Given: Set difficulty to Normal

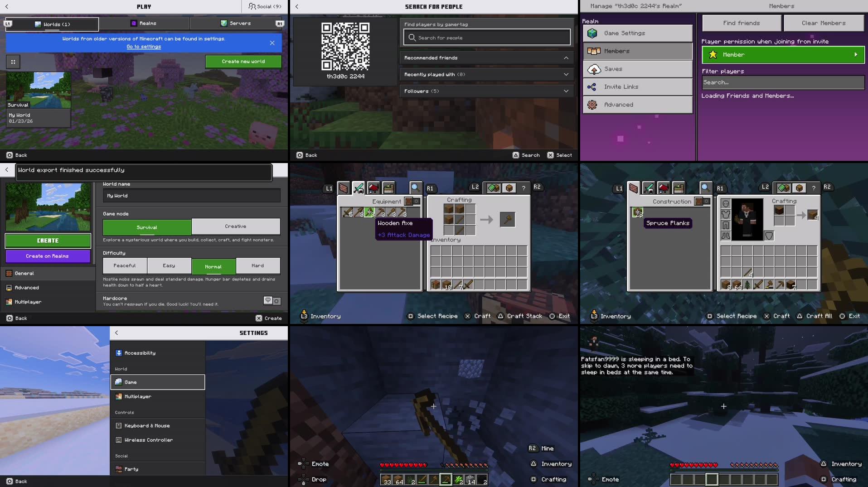Looking at the screenshot, I should pos(213,266).
